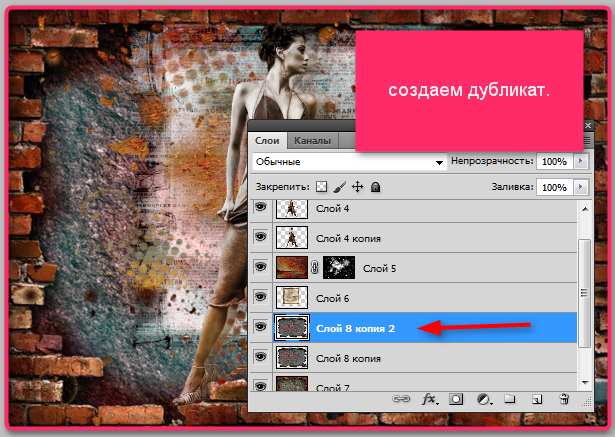Select the Слой 4 thumbnail
The width and height of the screenshot is (615, 437).
click(x=292, y=209)
